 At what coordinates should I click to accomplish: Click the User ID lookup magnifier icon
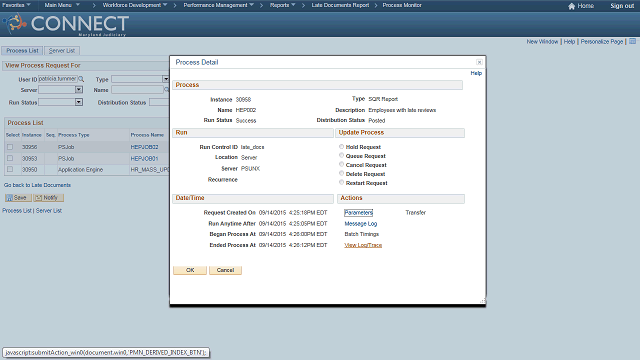click(x=81, y=79)
